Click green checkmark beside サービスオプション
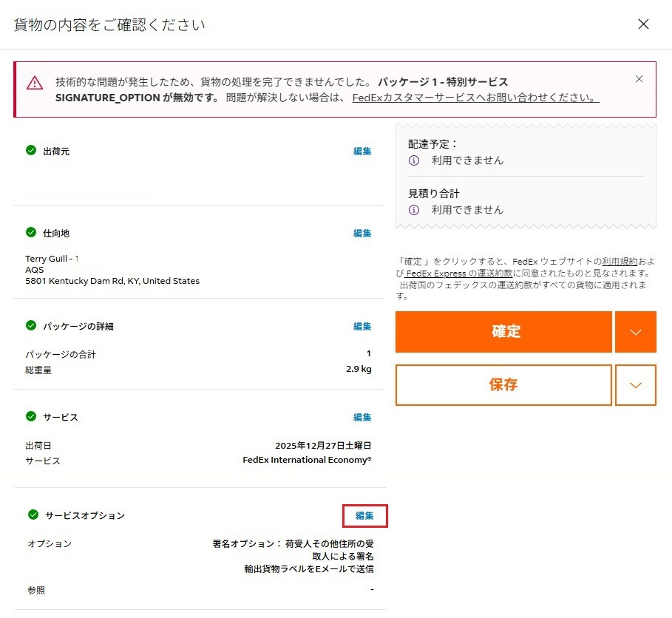 click(33, 515)
